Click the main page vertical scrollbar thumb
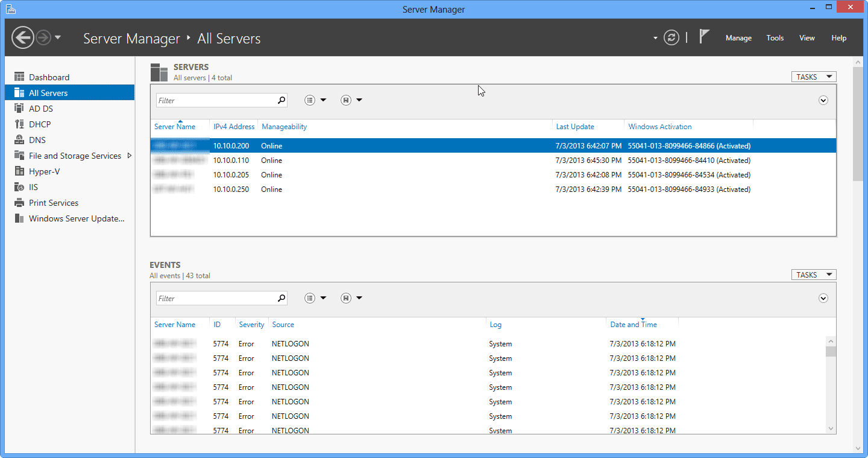This screenshot has height=458, width=868. [858, 124]
